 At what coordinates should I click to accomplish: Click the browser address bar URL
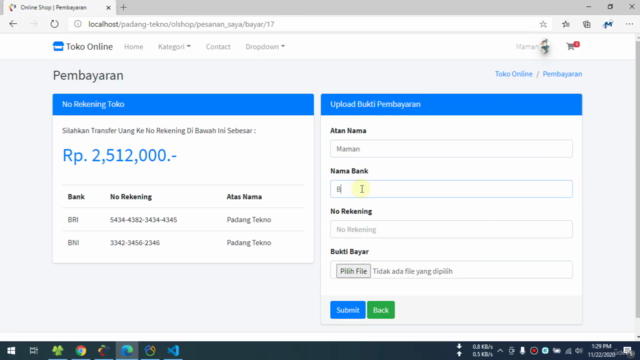tap(181, 24)
